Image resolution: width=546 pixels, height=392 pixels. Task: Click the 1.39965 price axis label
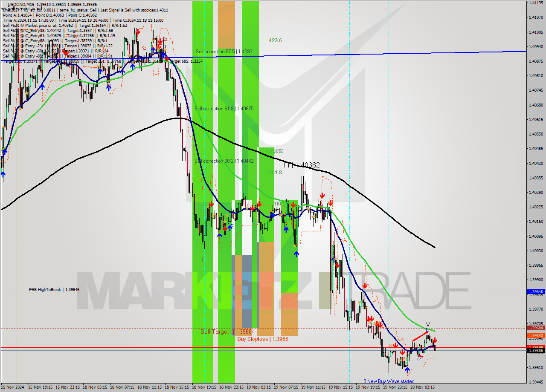[x=535, y=265]
